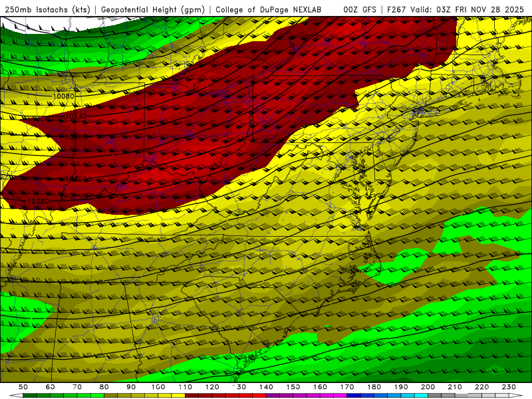This screenshot has width=532, height=399.
Task: Click the 140 value on the color scale
Action: click(x=266, y=387)
